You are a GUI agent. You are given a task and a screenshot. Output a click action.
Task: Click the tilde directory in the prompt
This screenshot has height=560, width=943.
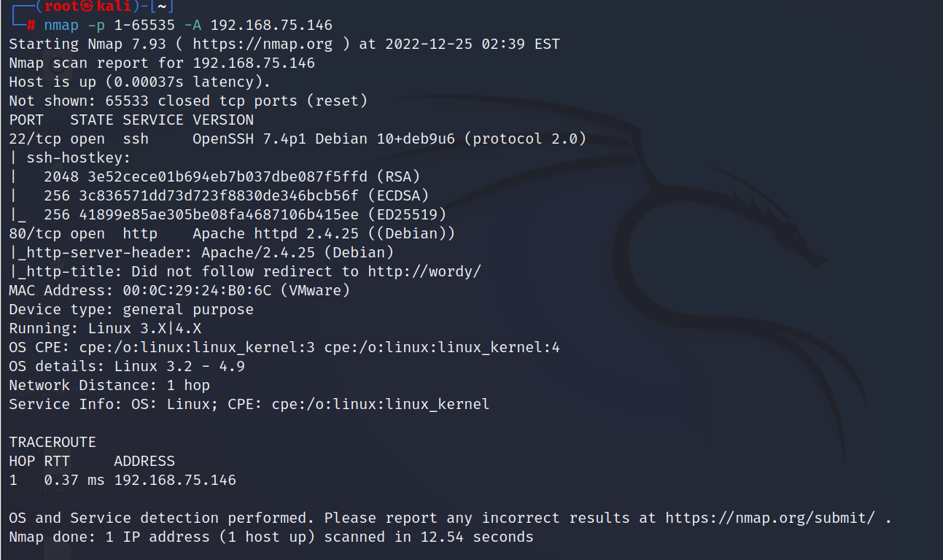coord(163,7)
